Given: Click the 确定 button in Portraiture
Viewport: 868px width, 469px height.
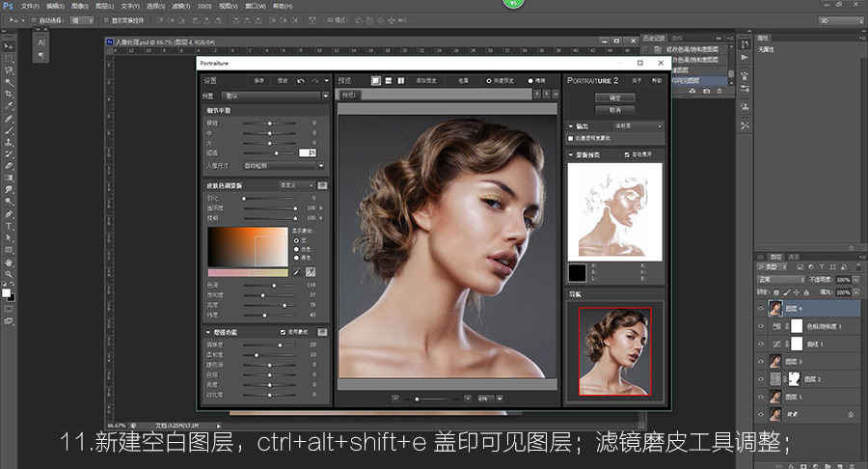Looking at the screenshot, I should (615, 97).
